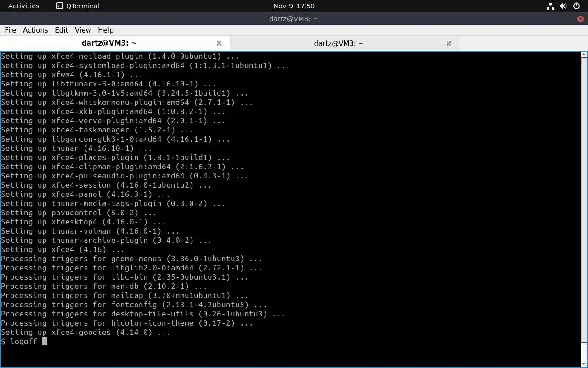This screenshot has height=368, width=588.
Task: Open the View menu
Action: coord(83,30)
